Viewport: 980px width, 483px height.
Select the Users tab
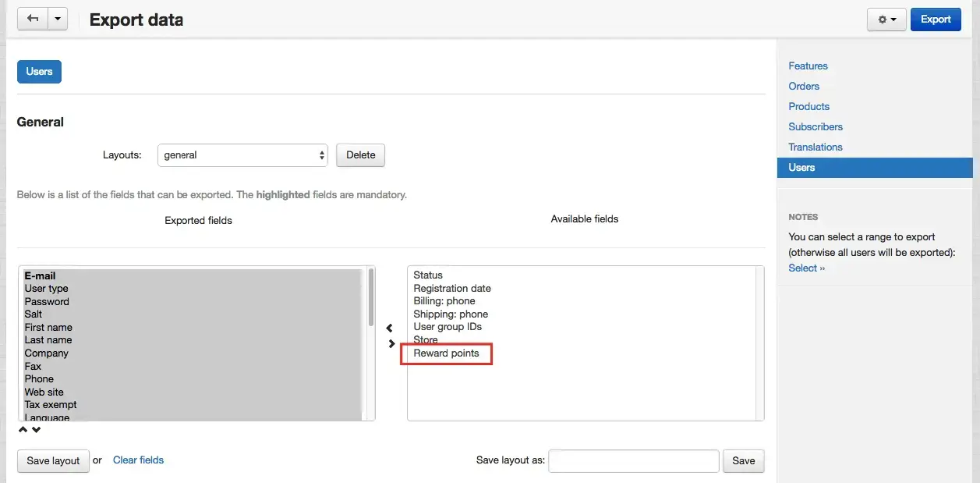[39, 72]
